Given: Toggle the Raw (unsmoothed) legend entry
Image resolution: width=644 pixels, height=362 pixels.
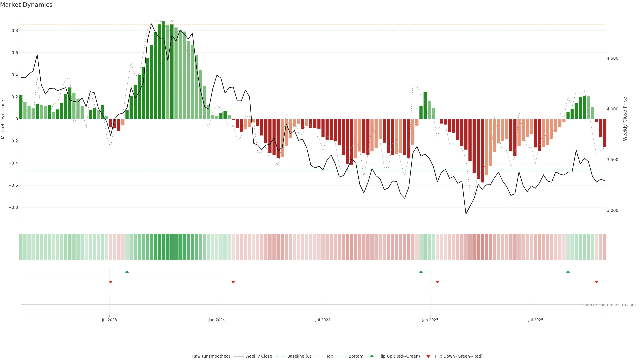Looking at the screenshot, I should coord(211,356).
